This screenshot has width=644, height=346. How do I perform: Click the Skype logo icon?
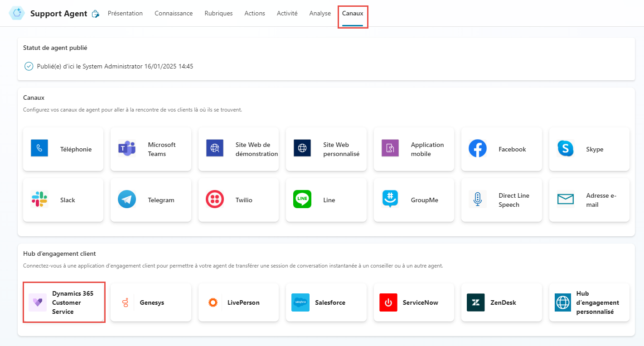(566, 148)
